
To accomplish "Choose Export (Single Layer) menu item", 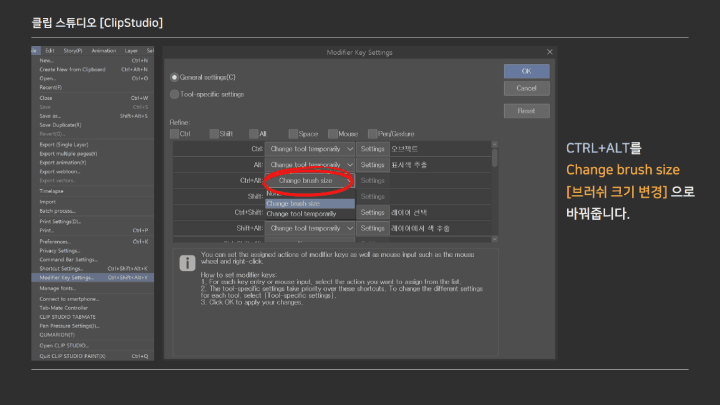I will coord(93,145).
